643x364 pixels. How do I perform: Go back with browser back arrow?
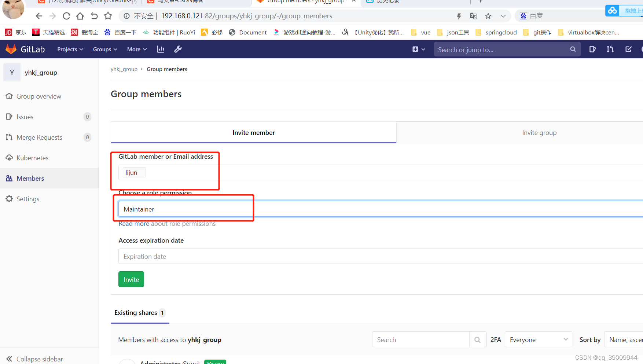(x=39, y=16)
